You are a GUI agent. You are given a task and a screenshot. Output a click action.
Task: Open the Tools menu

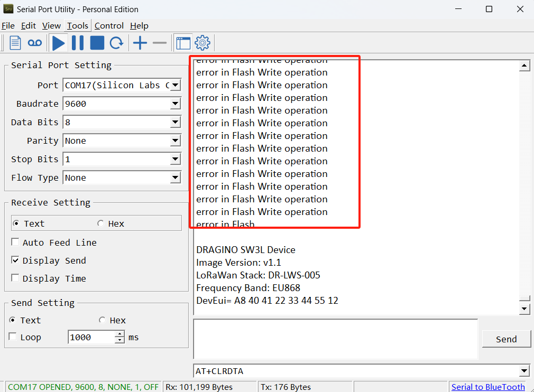77,26
